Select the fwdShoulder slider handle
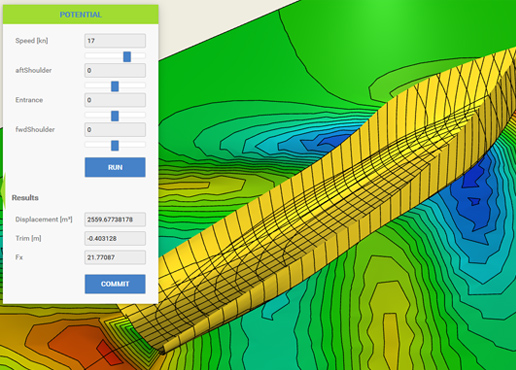Screen dimensions: 516x370 [x=115, y=146]
